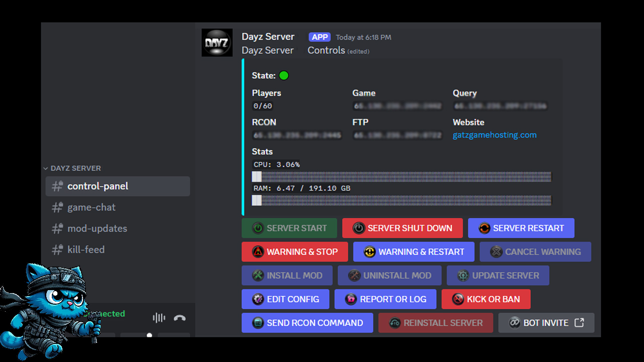This screenshot has width=644, height=362.
Task: Click the hash icon beside kill-feed
Action: (x=57, y=249)
